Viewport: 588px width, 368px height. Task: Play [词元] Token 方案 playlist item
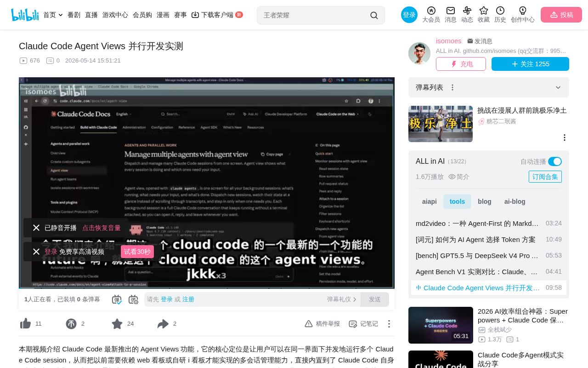(x=489, y=239)
